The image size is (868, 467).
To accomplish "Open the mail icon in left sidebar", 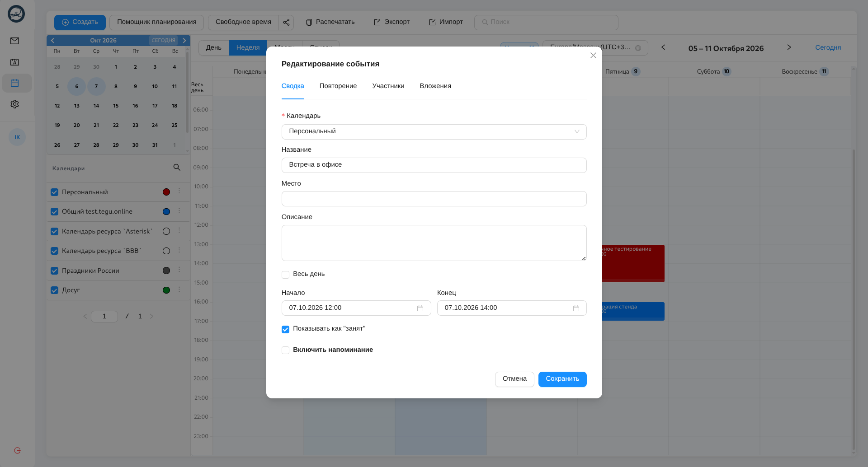I will coord(15,41).
